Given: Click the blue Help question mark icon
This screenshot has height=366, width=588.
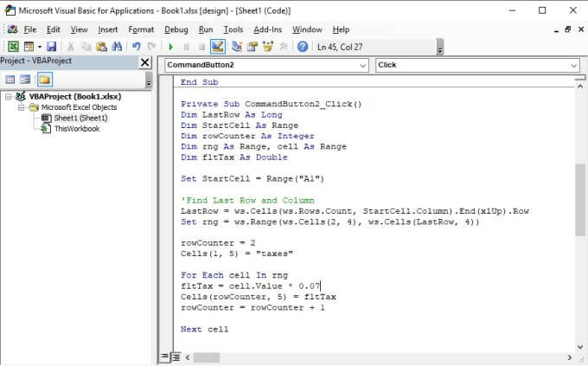Looking at the screenshot, I should [303, 46].
